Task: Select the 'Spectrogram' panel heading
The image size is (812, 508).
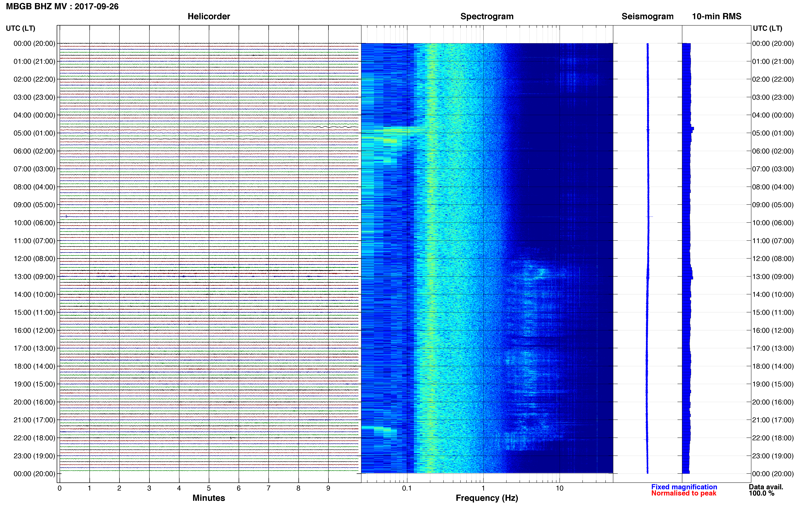Action: (x=487, y=16)
